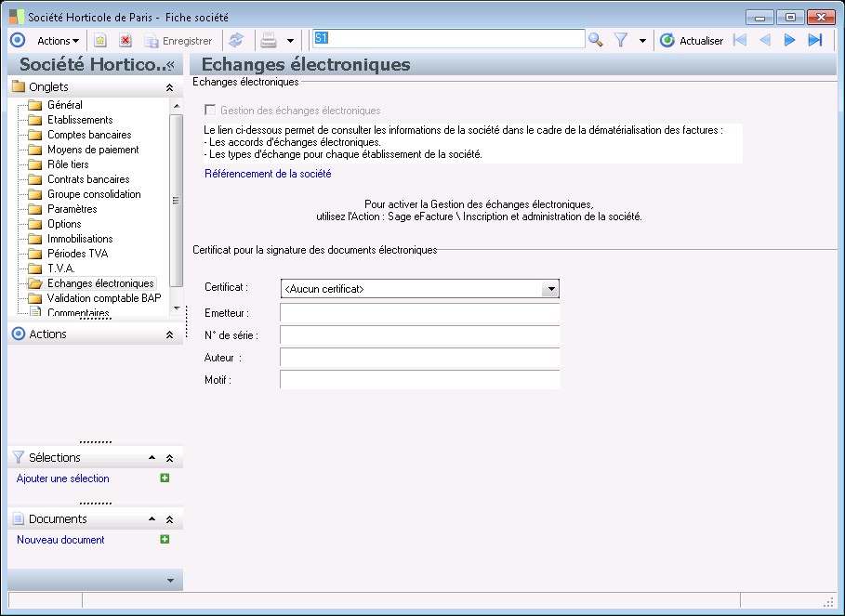Go to next record arrow icon
845x616 pixels.
point(789,40)
